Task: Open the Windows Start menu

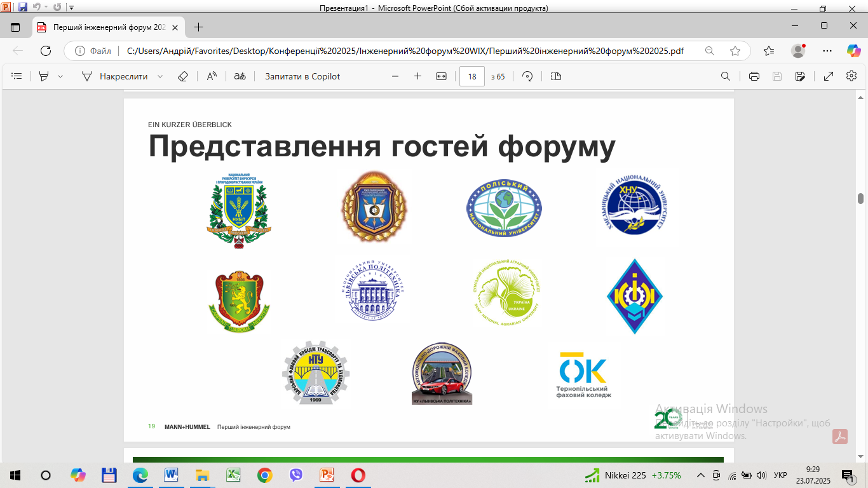Action: click(15, 475)
